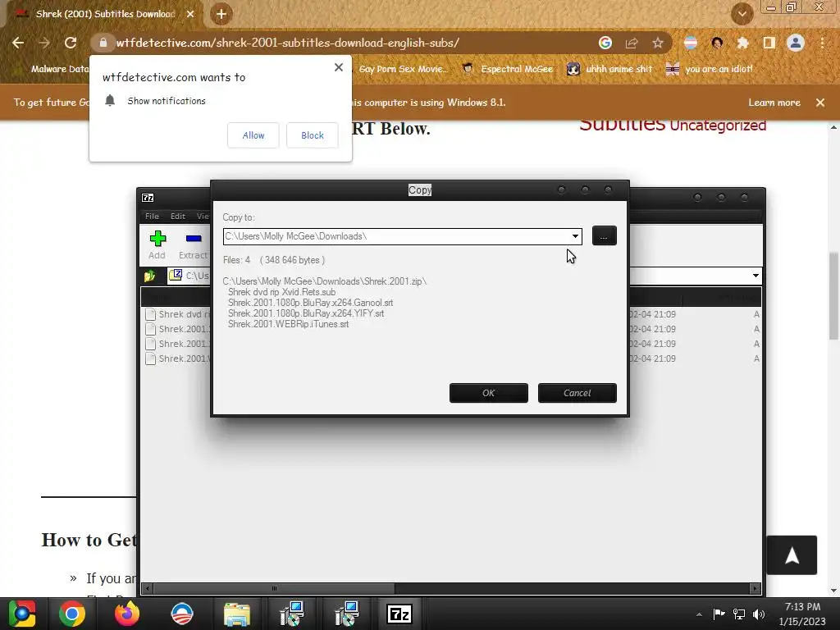The width and height of the screenshot is (840, 630).
Task: Click the volume speaker tray icon
Action: tap(759, 614)
